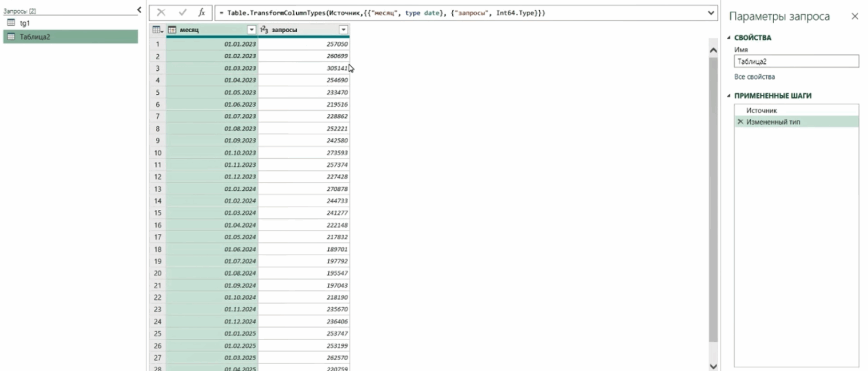The height and width of the screenshot is (371, 868).
Task: Click cell value 273593
Action: (x=304, y=153)
